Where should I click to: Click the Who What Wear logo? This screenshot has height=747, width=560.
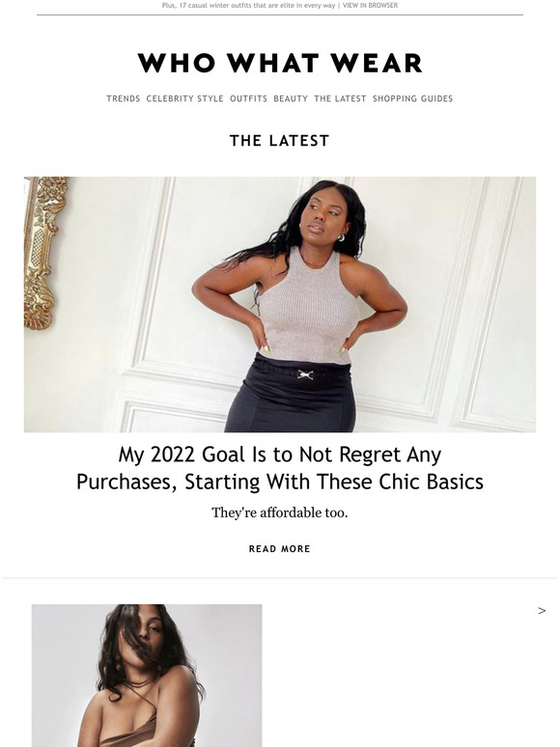click(x=280, y=64)
